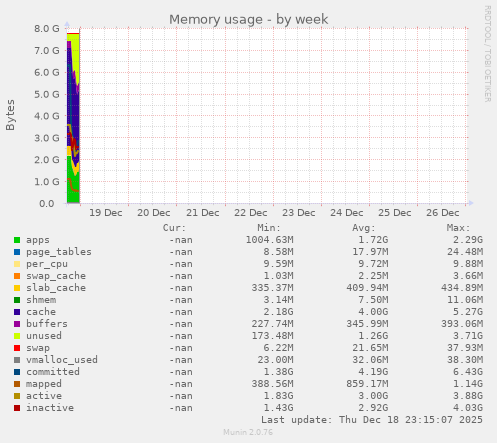This screenshot has height=443, width=497.
Task: Click the 'Last update' timestamp line
Action: [x=372, y=420]
